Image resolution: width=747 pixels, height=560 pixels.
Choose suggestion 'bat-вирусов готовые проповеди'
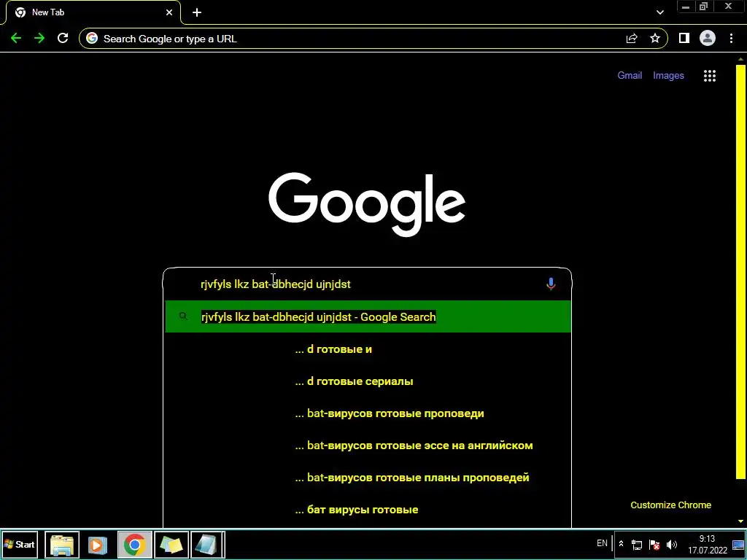(x=368, y=413)
